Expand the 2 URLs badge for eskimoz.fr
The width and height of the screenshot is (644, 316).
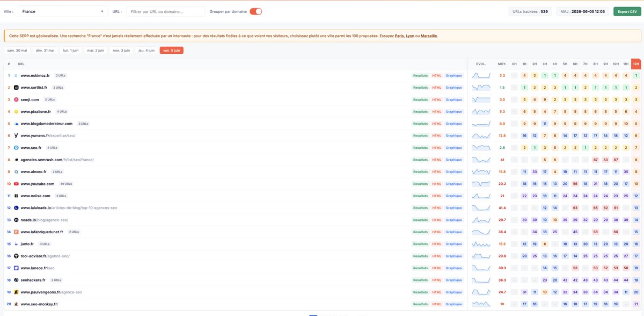60,76
